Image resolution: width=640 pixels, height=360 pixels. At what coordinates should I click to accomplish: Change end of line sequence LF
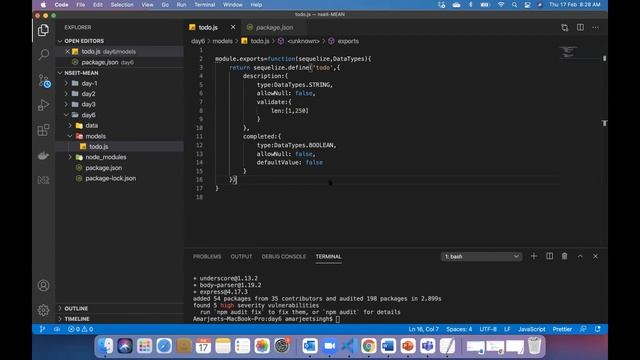coord(507,329)
